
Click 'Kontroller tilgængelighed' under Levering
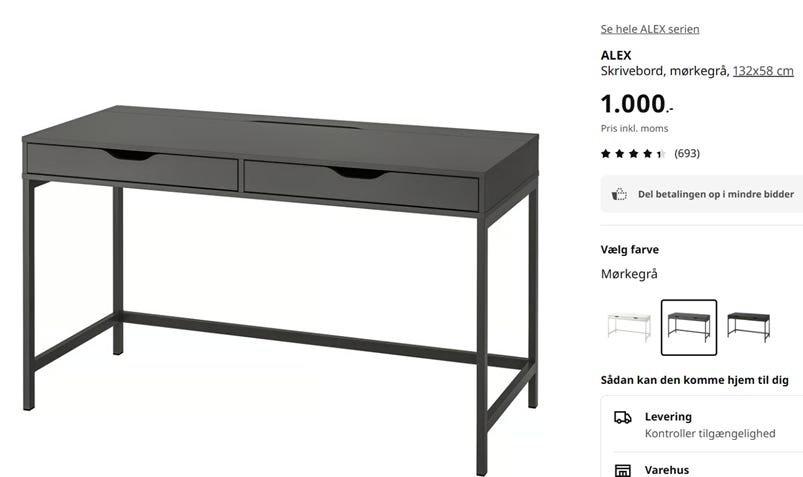[710, 433]
